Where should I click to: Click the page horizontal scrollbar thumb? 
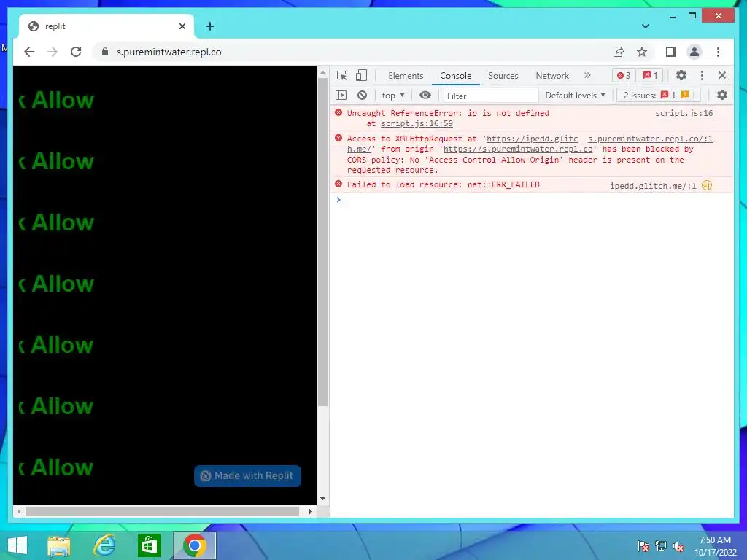(162, 511)
